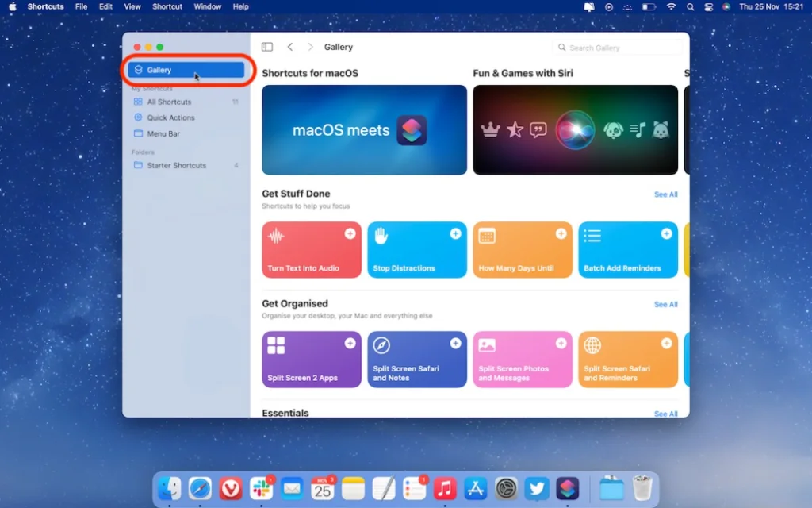Viewport: 812px width, 508px height.
Task: Launch Safari from the dock
Action: 200,488
